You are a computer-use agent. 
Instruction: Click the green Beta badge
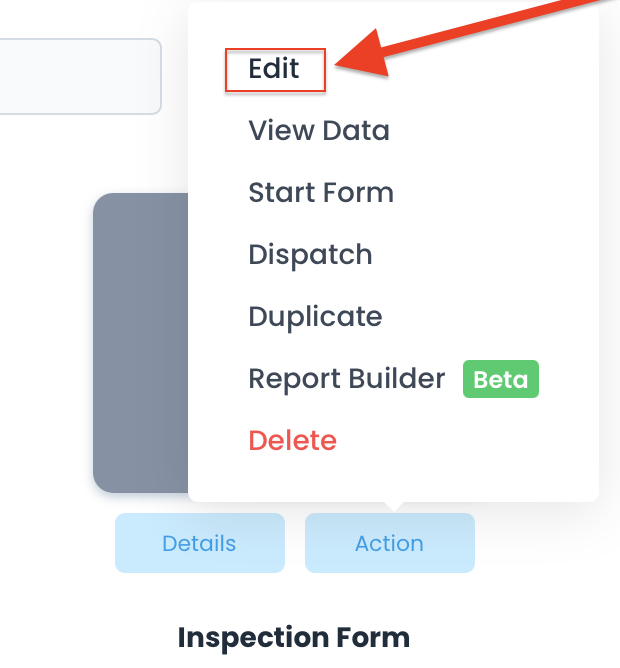tap(500, 380)
